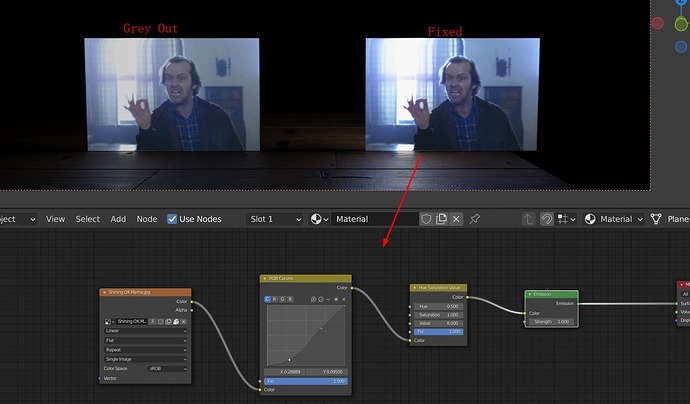The width and height of the screenshot is (690, 404).
Task: Open the Node menu
Action: (x=147, y=219)
